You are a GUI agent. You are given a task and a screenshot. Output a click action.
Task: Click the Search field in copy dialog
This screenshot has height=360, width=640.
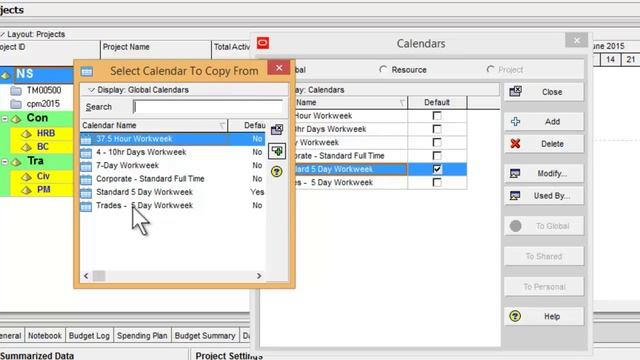(x=208, y=107)
